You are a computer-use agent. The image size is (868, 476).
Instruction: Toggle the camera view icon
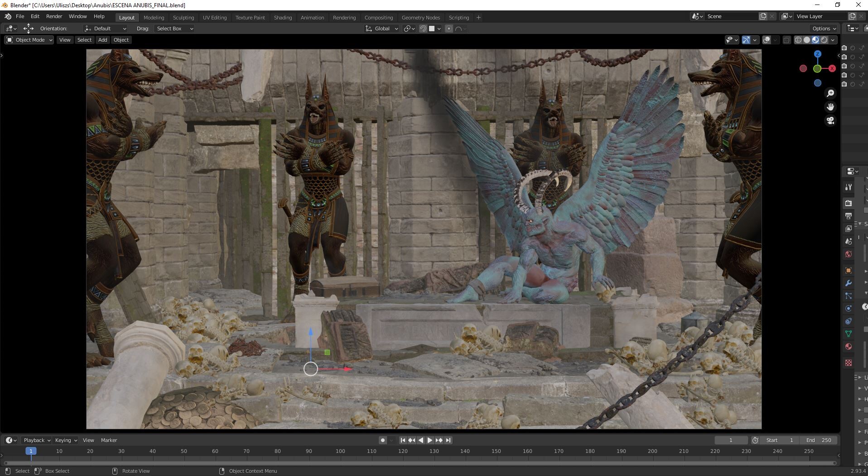[x=830, y=120]
